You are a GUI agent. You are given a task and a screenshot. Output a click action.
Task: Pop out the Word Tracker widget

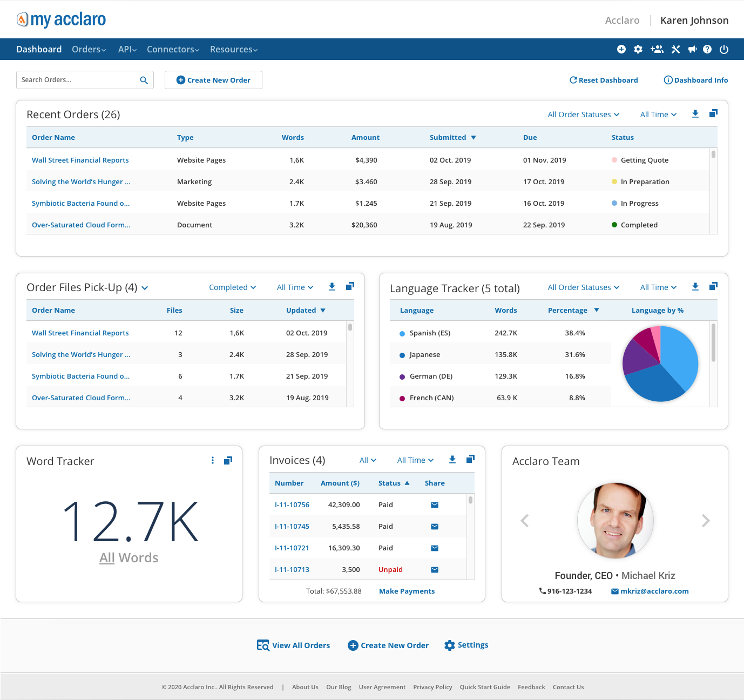coord(228,460)
